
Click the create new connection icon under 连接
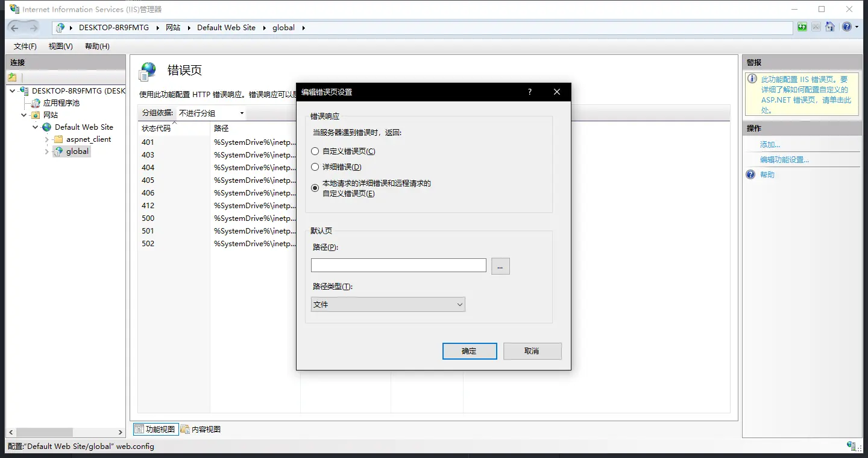(12, 77)
